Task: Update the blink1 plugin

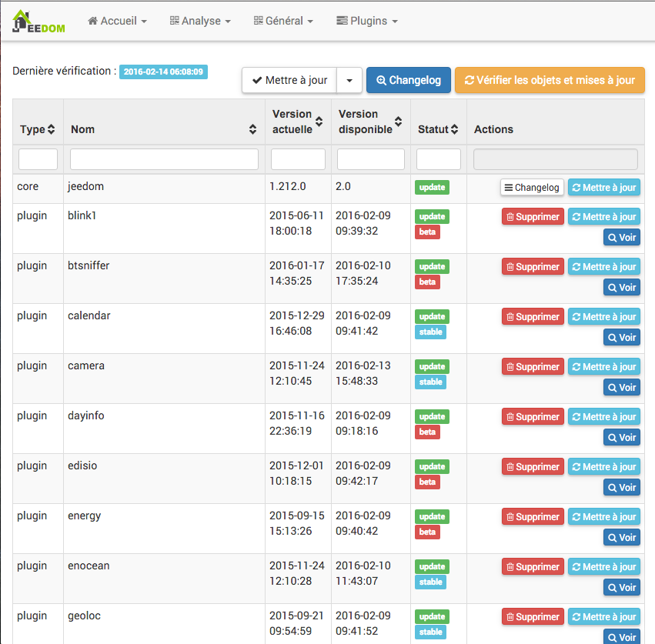Action: coord(604,217)
